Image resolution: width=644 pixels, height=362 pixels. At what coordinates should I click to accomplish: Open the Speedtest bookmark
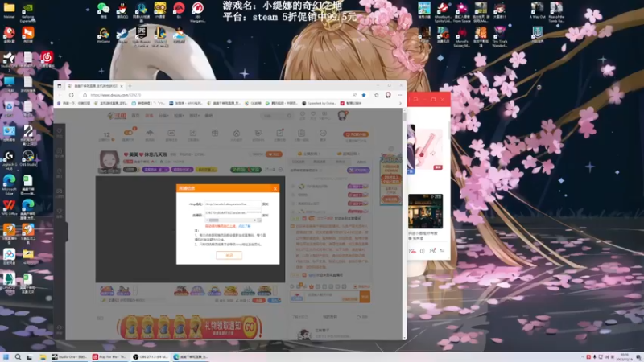[x=319, y=104]
